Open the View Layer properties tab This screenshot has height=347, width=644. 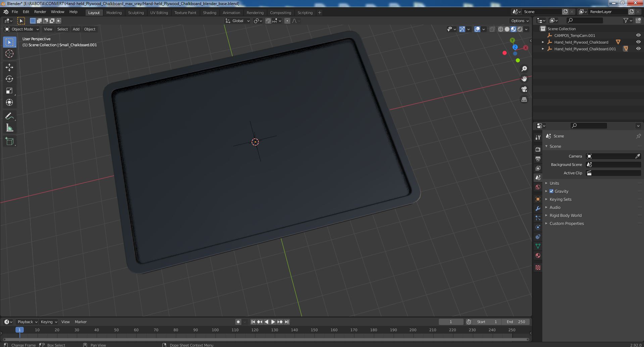[x=538, y=168]
